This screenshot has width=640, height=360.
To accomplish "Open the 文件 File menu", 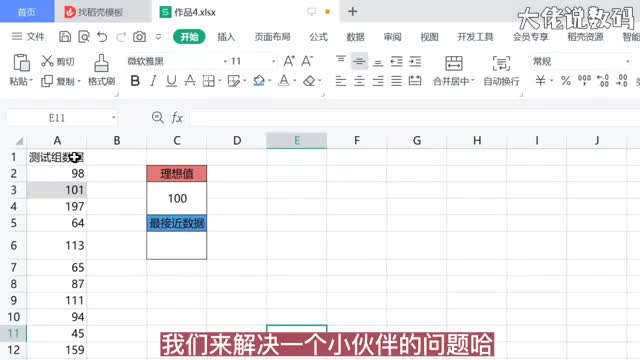I will pyautogui.click(x=28, y=37).
